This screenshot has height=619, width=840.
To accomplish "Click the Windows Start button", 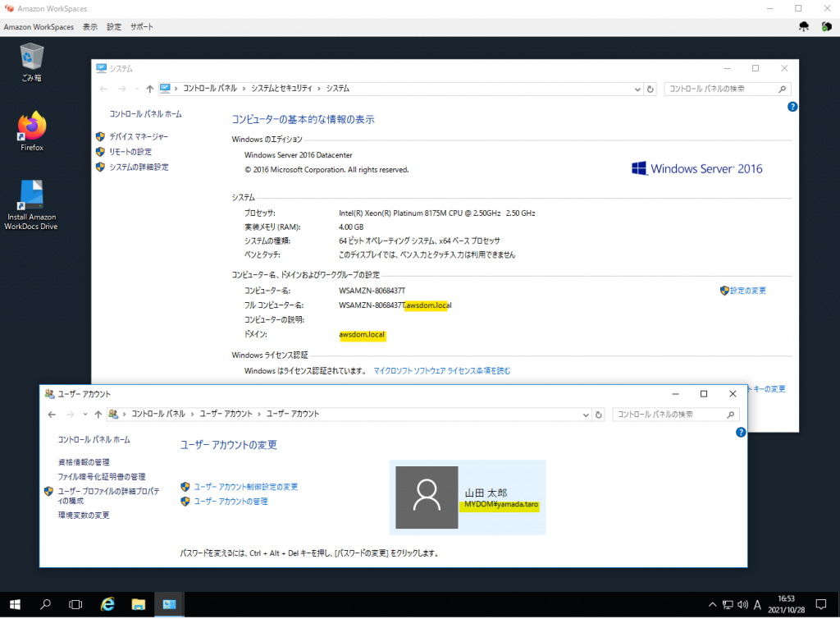I will point(15,604).
